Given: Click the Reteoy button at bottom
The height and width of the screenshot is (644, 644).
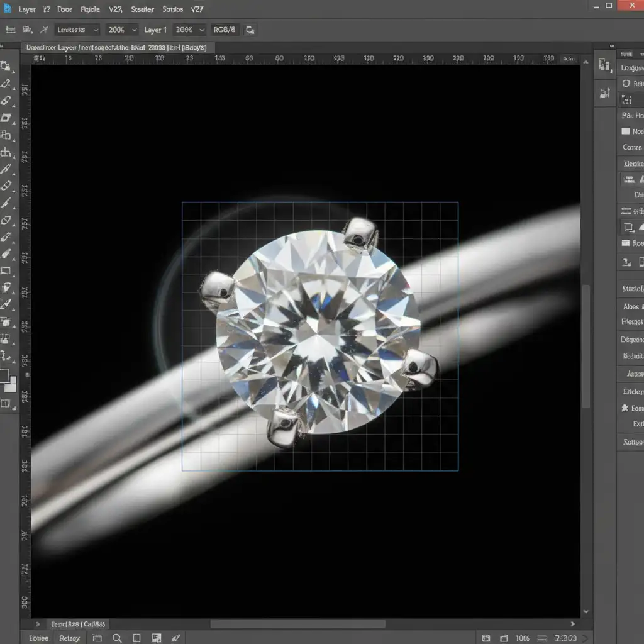Looking at the screenshot, I should [x=69, y=638].
